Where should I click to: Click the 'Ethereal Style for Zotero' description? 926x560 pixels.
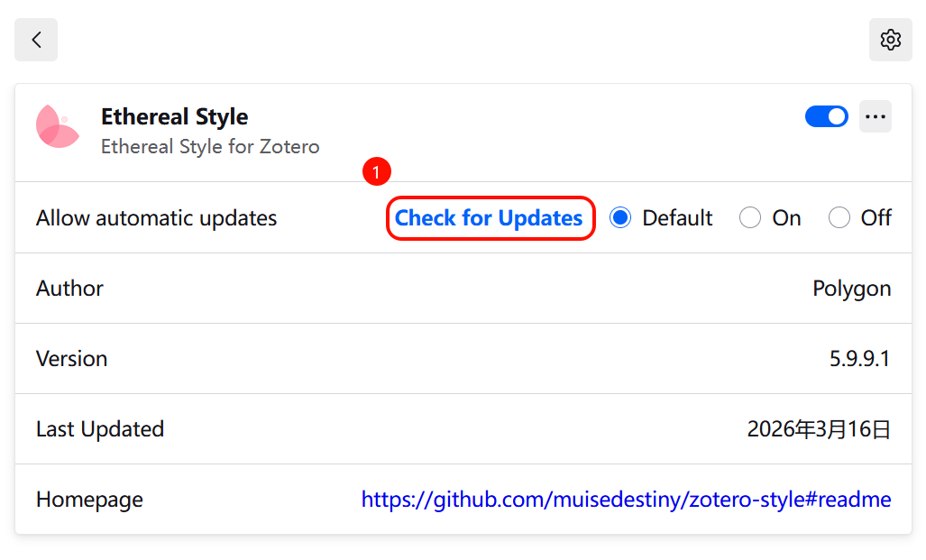click(x=210, y=146)
